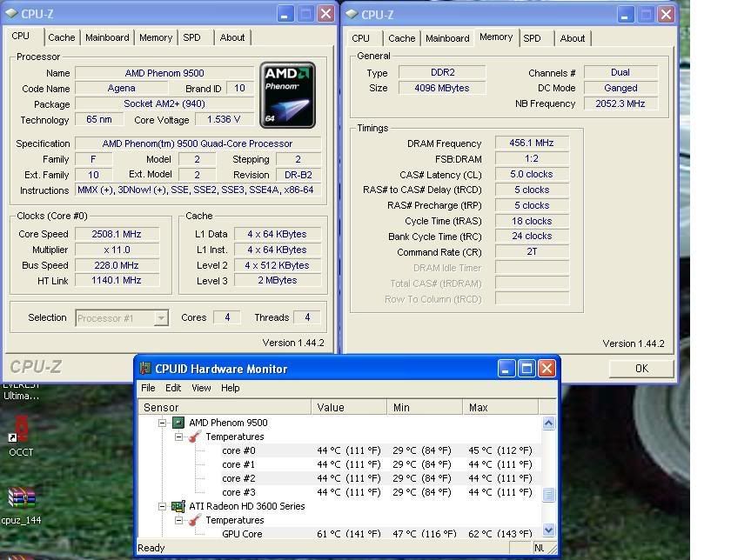Minimize the right CPU-Z Memory window
Image resolution: width=731 pixels, height=560 pixels.
tap(625, 15)
